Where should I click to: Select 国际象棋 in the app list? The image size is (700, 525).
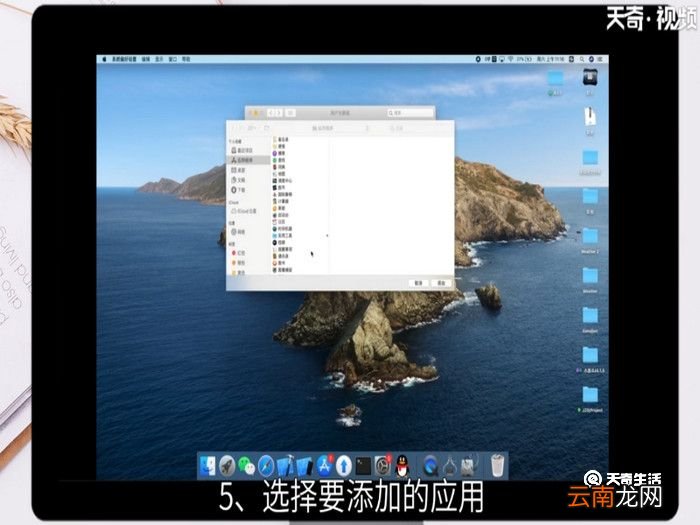283,195
